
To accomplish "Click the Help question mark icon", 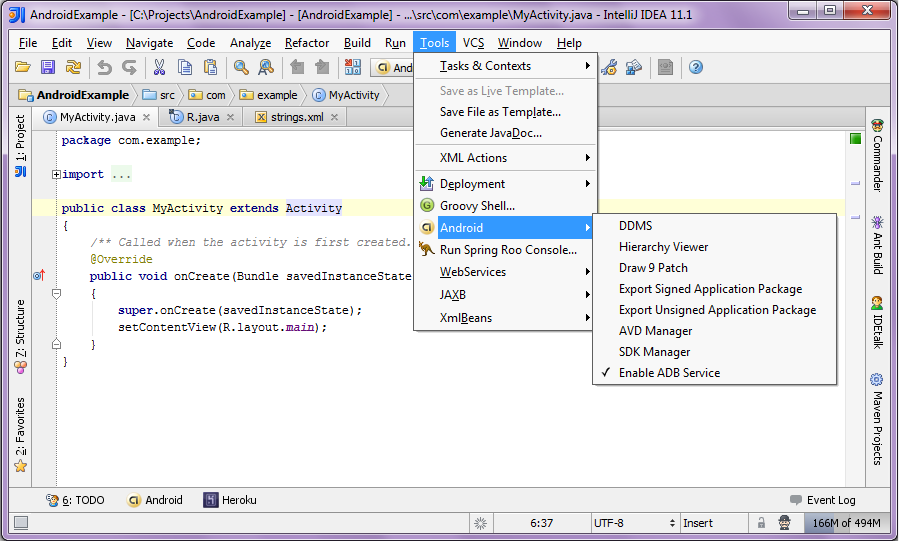I will (x=695, y=68).
